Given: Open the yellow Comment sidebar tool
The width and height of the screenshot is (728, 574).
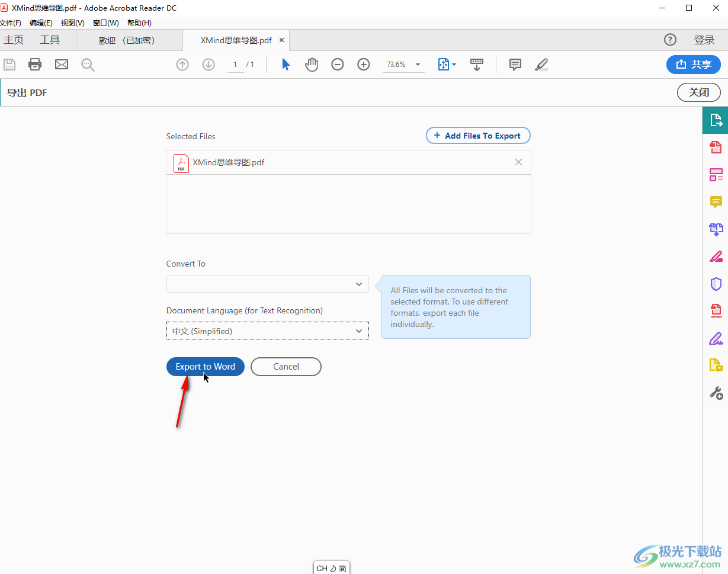Looking at the screenshot, I should point(716,202).
